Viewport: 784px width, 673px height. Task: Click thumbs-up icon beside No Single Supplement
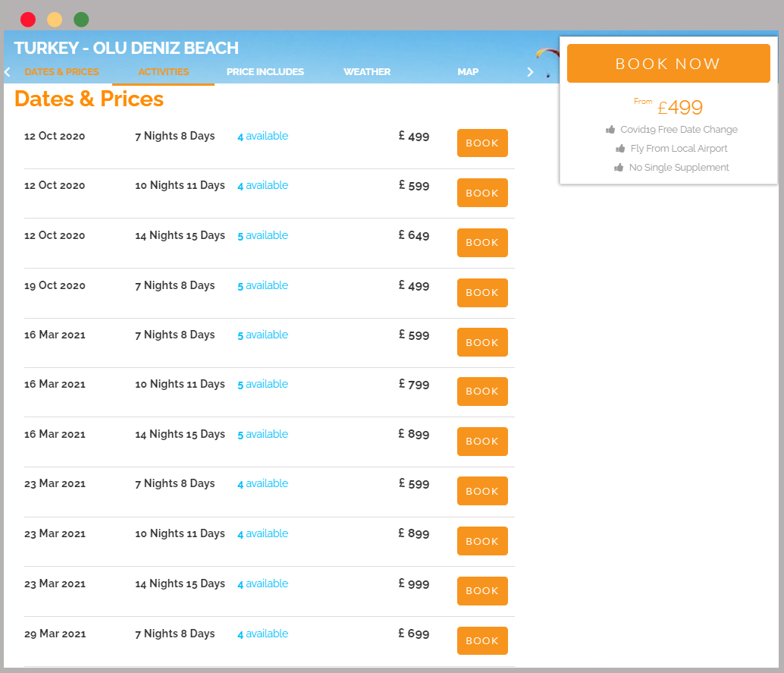pyautogui.click(x=619, y=168)
